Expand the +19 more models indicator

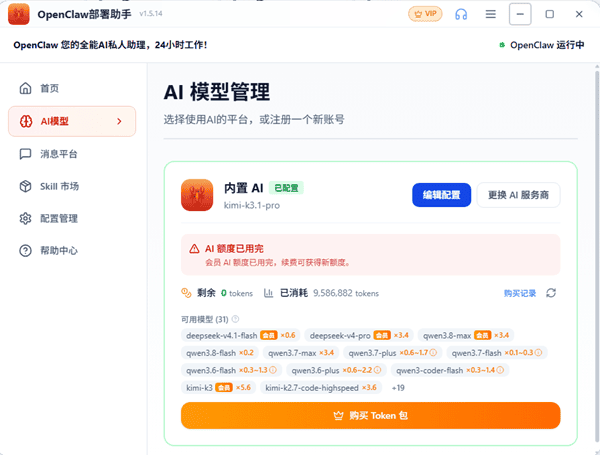click(x=398, y=388)
